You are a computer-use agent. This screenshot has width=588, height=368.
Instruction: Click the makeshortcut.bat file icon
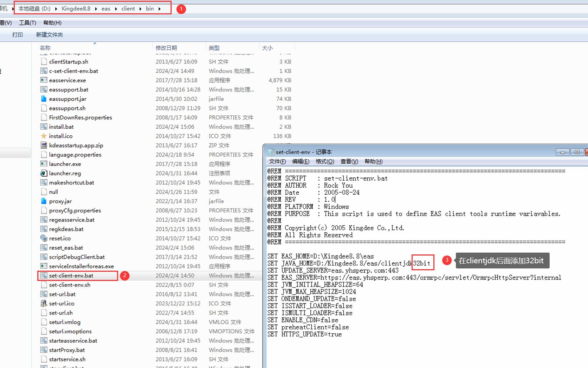coord(44,183)
